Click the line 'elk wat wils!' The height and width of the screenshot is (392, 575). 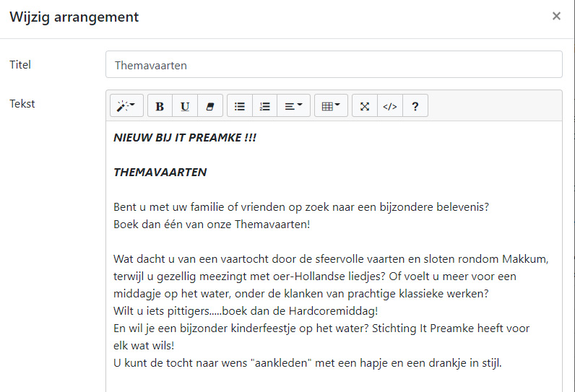pyautogui.click(x=144, y=346)
